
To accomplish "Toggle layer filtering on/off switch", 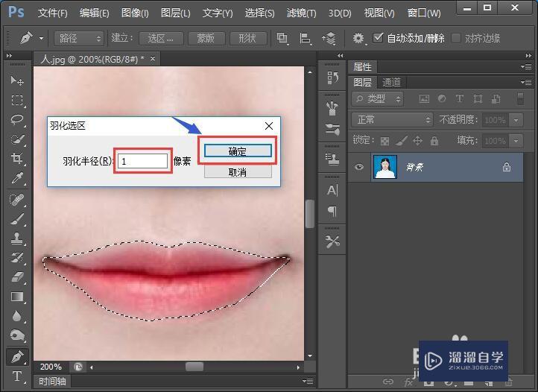I will (x=521, y=98).
